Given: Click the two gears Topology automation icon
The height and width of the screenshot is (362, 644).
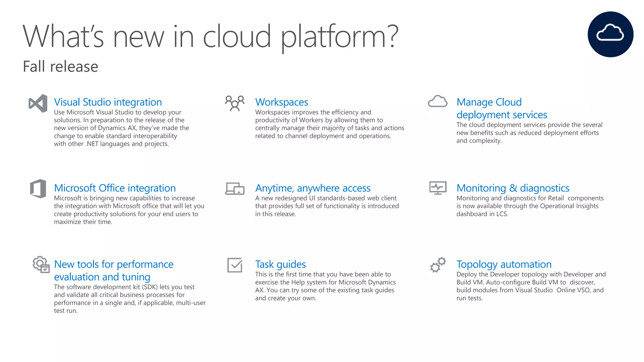Looking at the screenshot, I should point(438,265).
